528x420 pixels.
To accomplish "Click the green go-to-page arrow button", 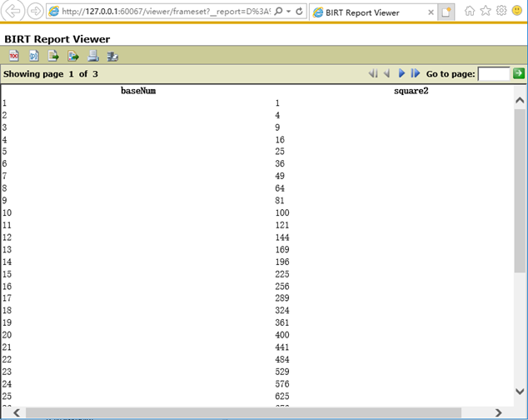I will [519, 74].
